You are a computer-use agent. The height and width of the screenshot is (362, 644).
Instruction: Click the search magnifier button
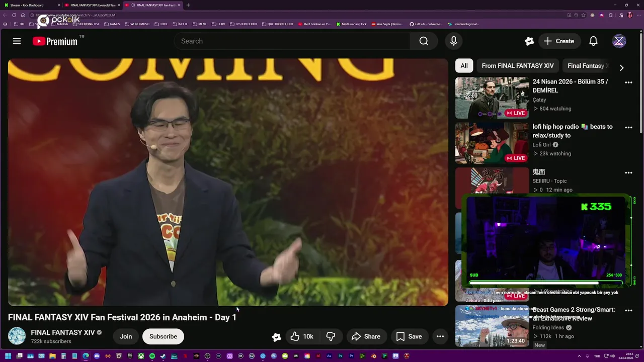click(x=424, y=41)
